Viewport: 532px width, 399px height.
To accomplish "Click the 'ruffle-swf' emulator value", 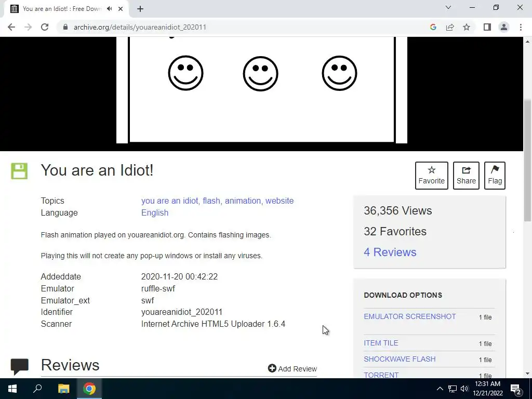I will tap(158, 289).
